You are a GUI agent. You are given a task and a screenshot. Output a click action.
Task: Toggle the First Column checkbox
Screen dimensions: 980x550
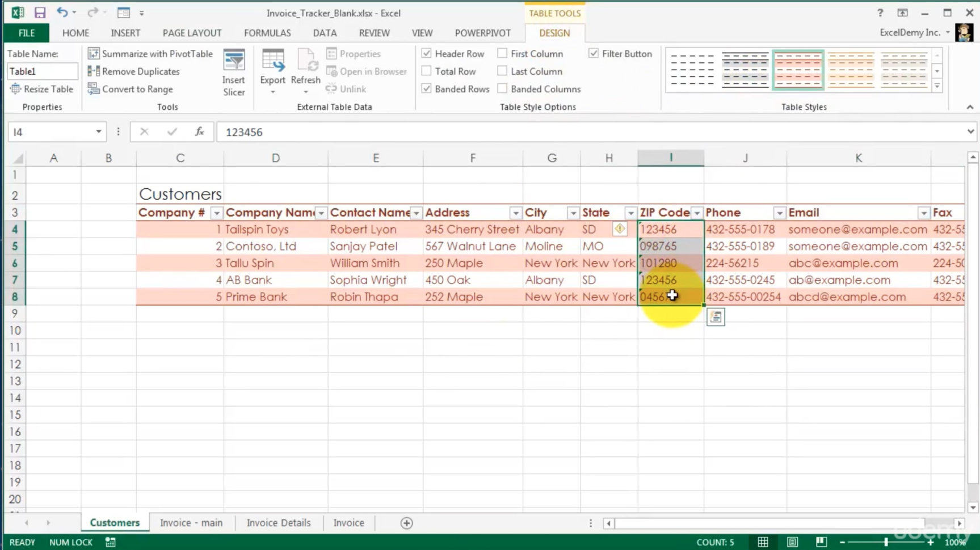click(502, 54)
